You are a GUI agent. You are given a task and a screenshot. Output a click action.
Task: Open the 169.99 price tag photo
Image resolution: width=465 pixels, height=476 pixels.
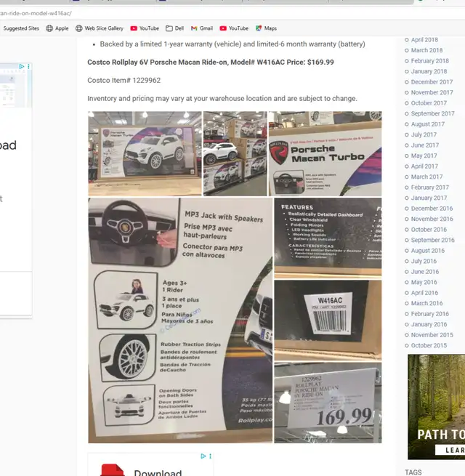pyautogui.click(x=328, y=403)
